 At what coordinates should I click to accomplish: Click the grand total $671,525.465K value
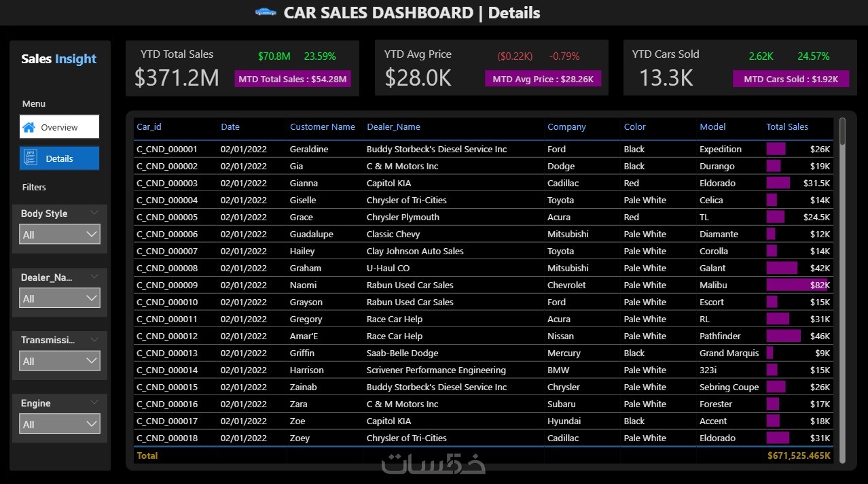799,455
